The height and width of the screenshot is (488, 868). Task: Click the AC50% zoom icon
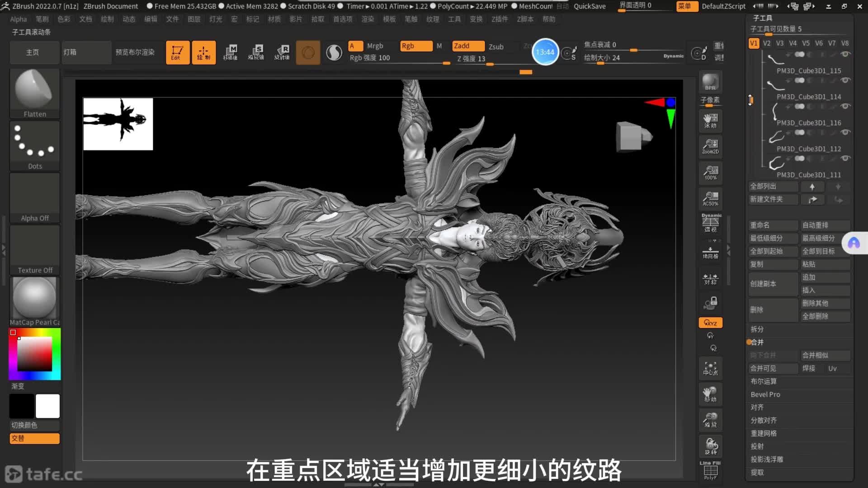pyautogui.click(x=710, y=198)
